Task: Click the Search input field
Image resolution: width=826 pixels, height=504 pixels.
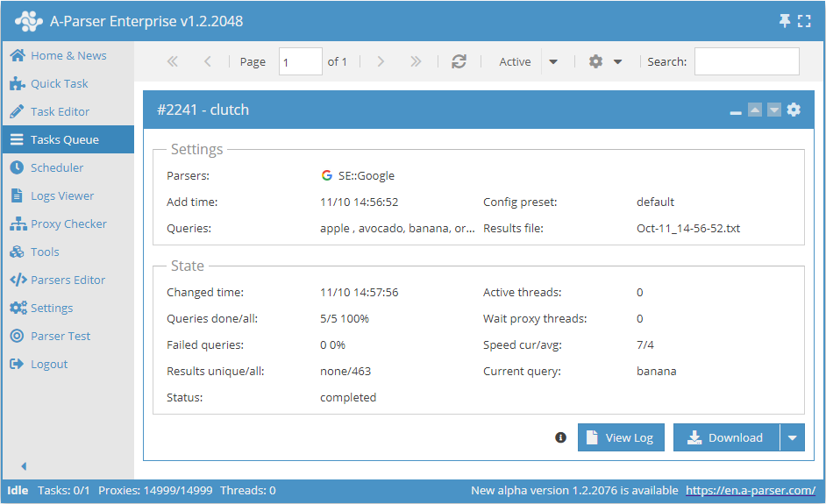Action: pyautogui.click(x=746, y=61)
